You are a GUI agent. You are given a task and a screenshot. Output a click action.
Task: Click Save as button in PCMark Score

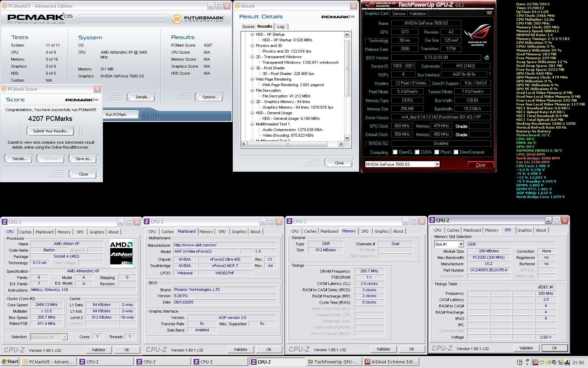pos(84,159)
